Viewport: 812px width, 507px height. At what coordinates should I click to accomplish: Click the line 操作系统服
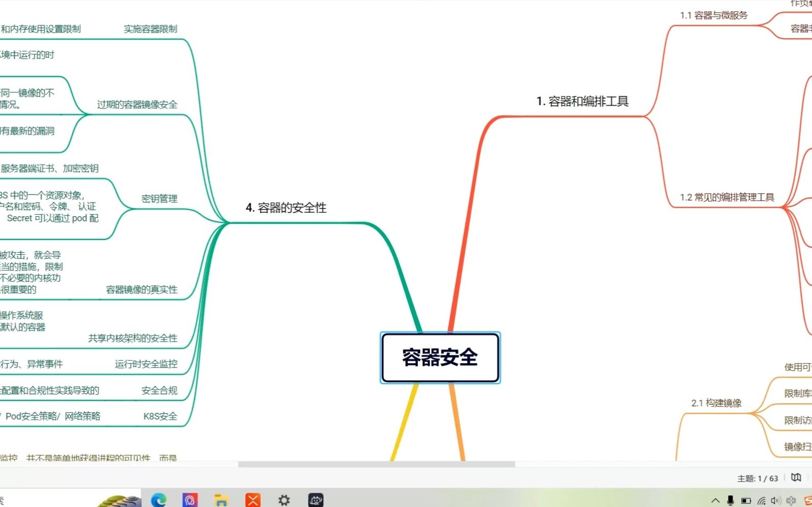[x=22, y=315]
